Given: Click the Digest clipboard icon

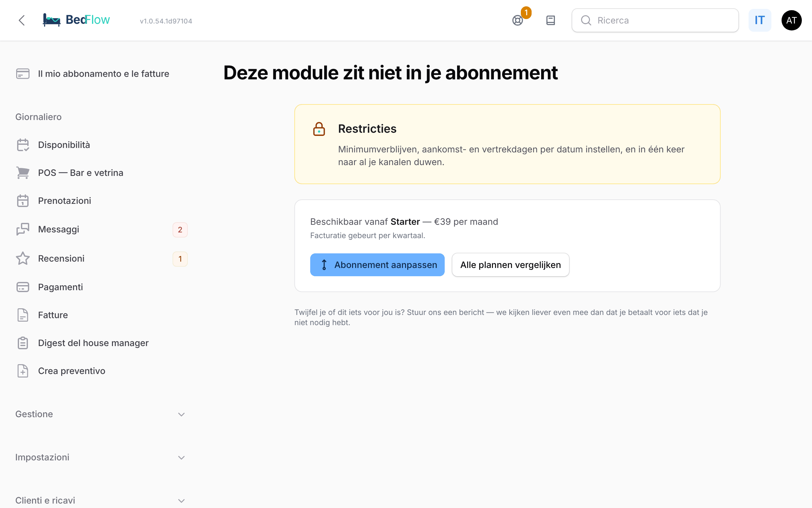Looking at the screenshot, I should 23,343.
